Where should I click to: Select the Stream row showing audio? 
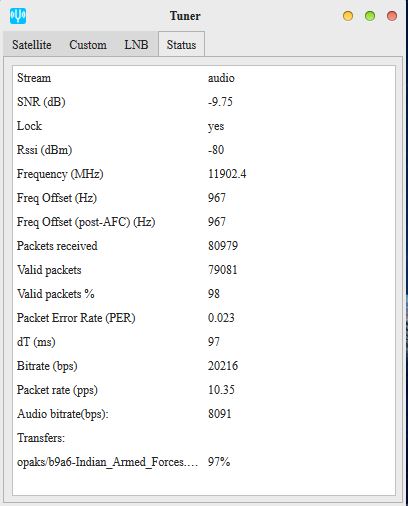[x=204, y=78]
